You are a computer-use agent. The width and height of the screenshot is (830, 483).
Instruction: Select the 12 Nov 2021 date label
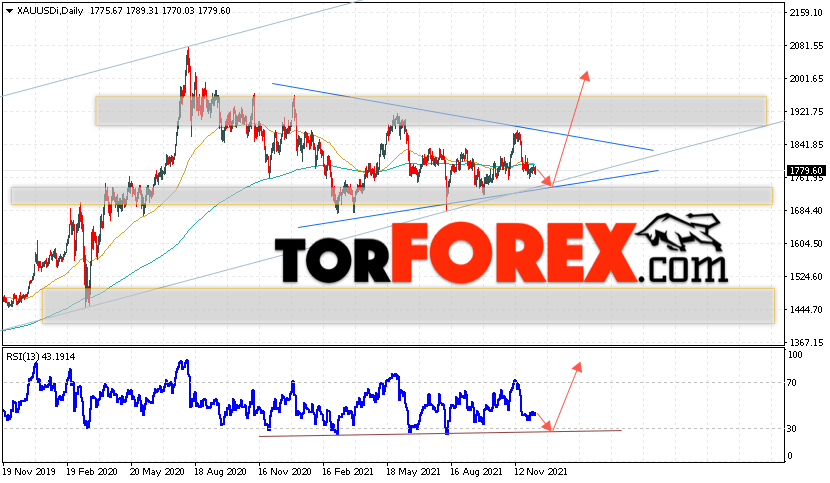point(540,471)
